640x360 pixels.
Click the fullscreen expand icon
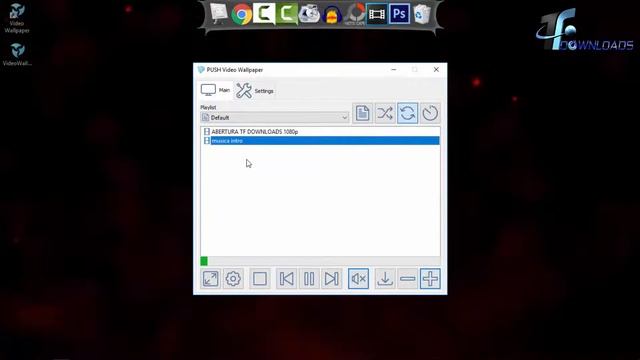(211, 279)
